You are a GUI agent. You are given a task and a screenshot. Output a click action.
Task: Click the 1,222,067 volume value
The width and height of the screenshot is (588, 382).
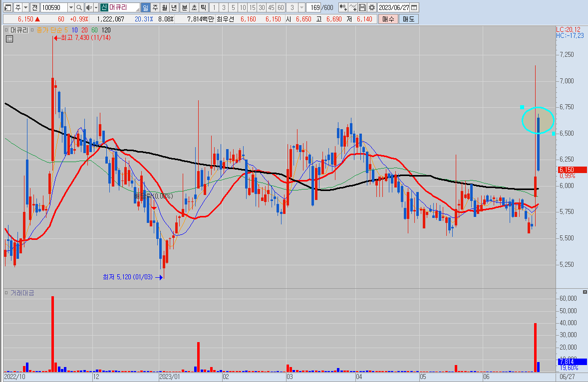click(111, 19)
